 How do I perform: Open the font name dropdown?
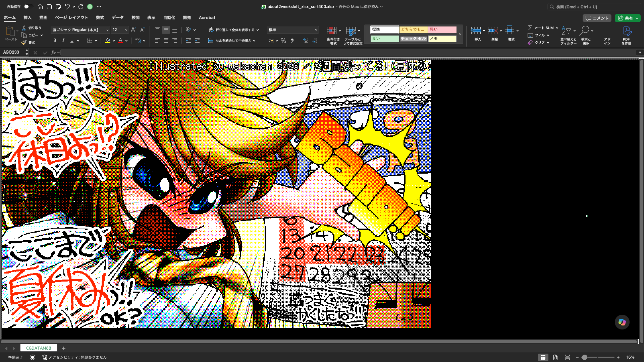107,30
